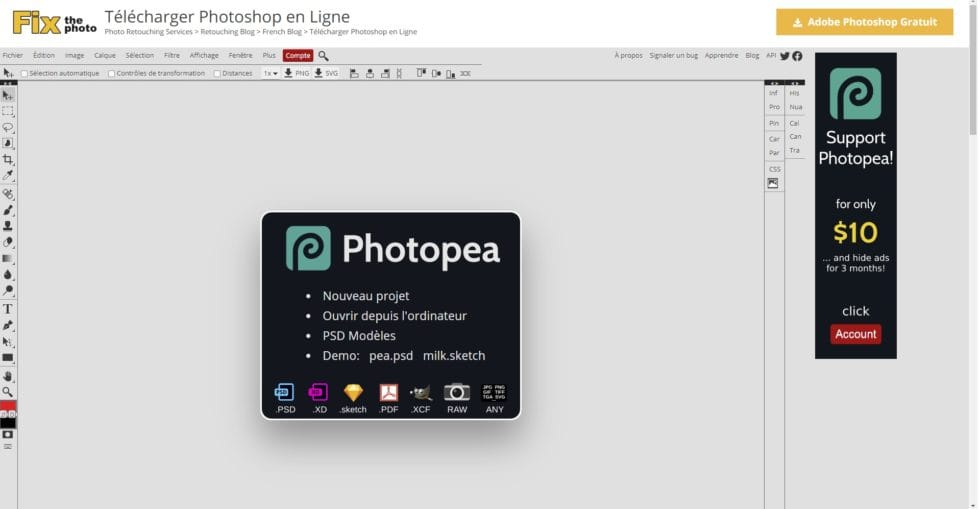
Task: Select the Gradient tool
Action: [x=8, y=258]
